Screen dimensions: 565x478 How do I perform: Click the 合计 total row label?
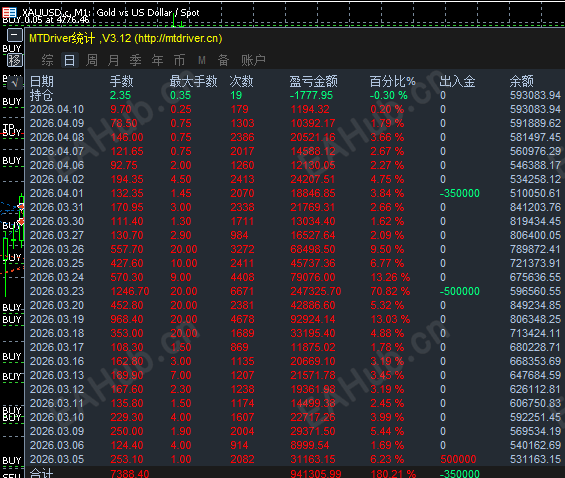pos(41,473)
